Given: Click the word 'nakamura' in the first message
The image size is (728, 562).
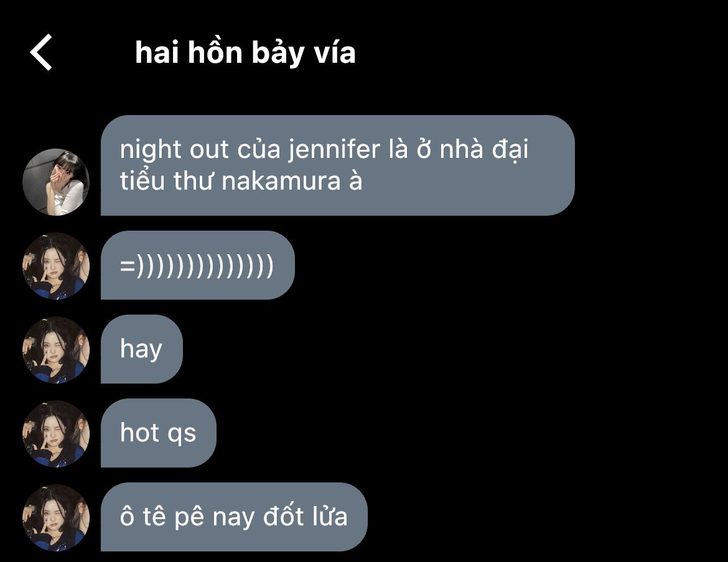Looking at the screenshot, I should pos(281,182).
